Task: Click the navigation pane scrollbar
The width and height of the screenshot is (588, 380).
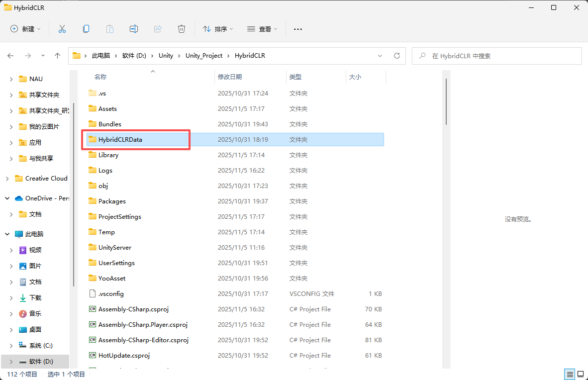Action: tap(74, 195)
